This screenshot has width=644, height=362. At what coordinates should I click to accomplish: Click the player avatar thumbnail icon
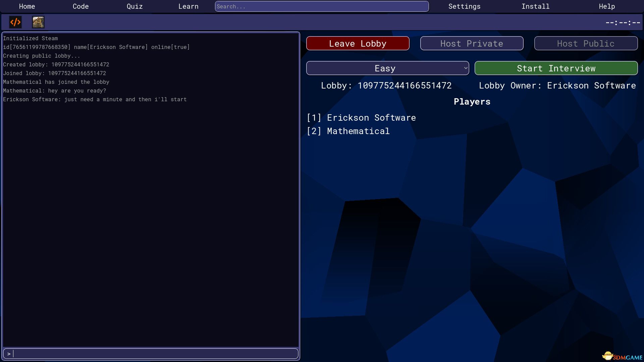pyautogui.click(x=38, y=22)
